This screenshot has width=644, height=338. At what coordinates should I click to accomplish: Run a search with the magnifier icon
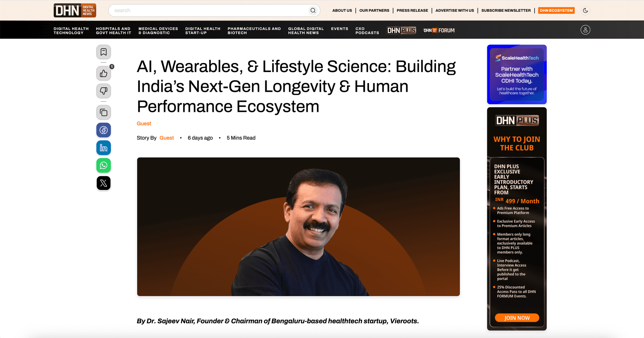[x=313, y=10]
